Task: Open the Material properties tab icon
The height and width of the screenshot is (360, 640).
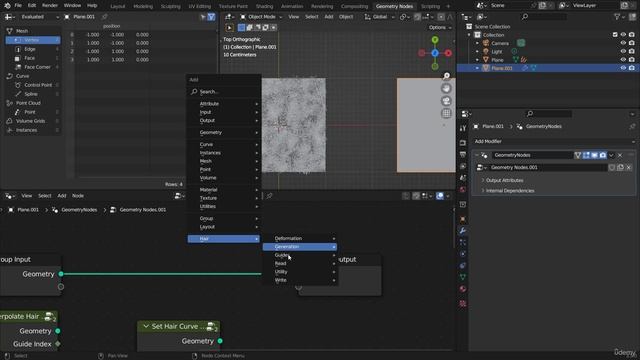Action: pos(462,289)
